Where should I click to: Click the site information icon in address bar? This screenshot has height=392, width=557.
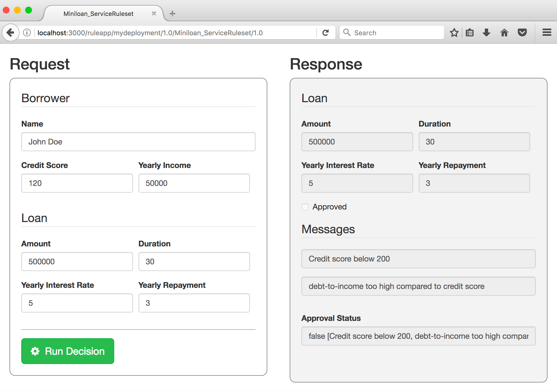(x=27, y=33)
